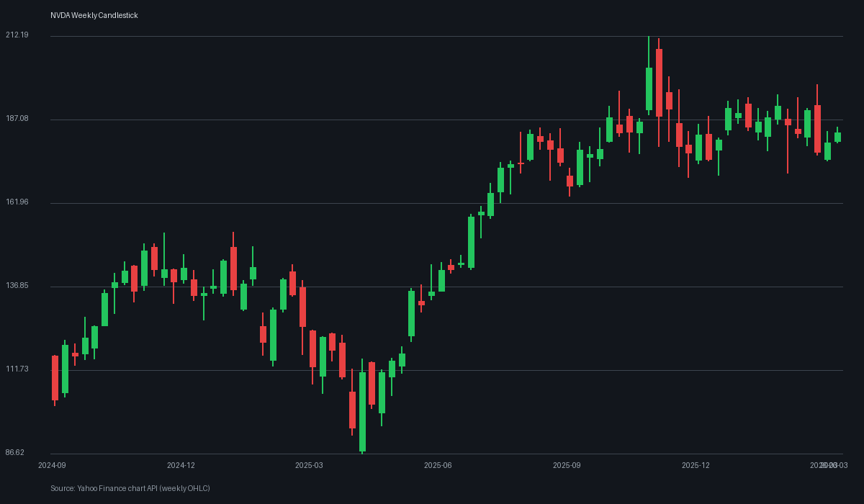Select the 212.19 price axis label
The width and height of the screenshot is (864, 504).
point(17,35)
